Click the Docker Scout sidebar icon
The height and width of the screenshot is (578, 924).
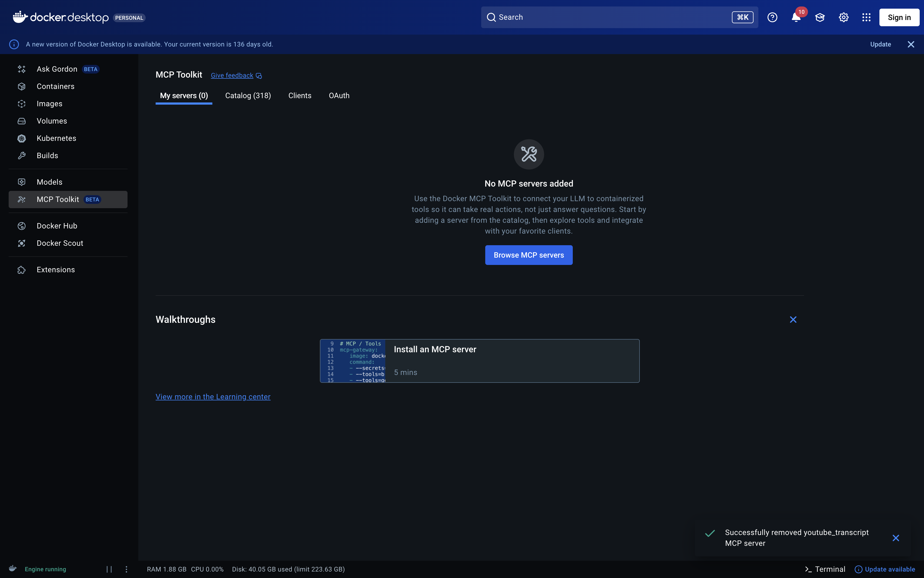click(22, 243)
